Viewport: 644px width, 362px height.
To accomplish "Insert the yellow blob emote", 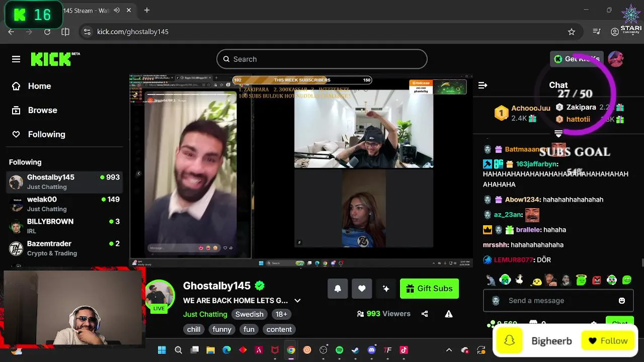I will click(x=536, y=281).
